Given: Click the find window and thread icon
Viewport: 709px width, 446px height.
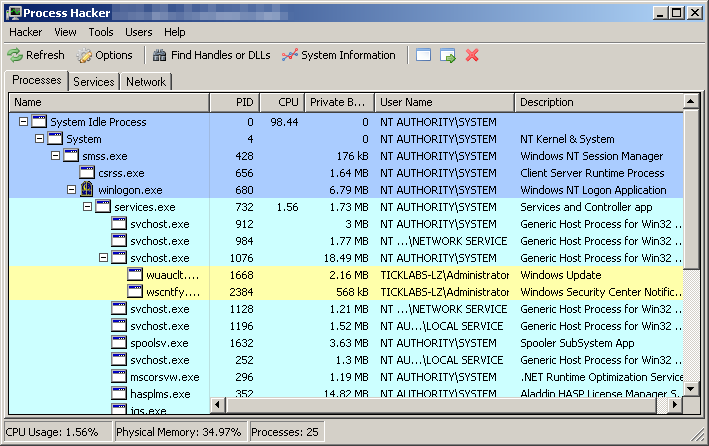Looking at the screenshot, I should pyautogui.click(x=447, y=55).
